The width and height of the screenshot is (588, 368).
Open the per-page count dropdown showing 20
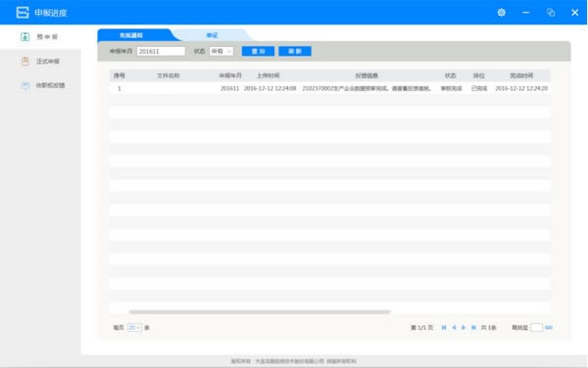click(134, 328)
